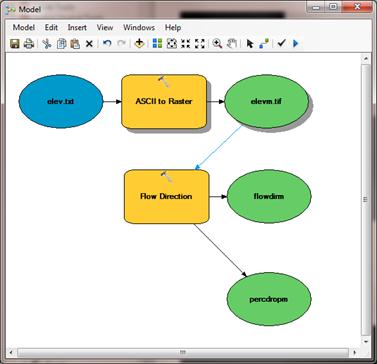Click the Undo arrow icon

click(107, 44)
